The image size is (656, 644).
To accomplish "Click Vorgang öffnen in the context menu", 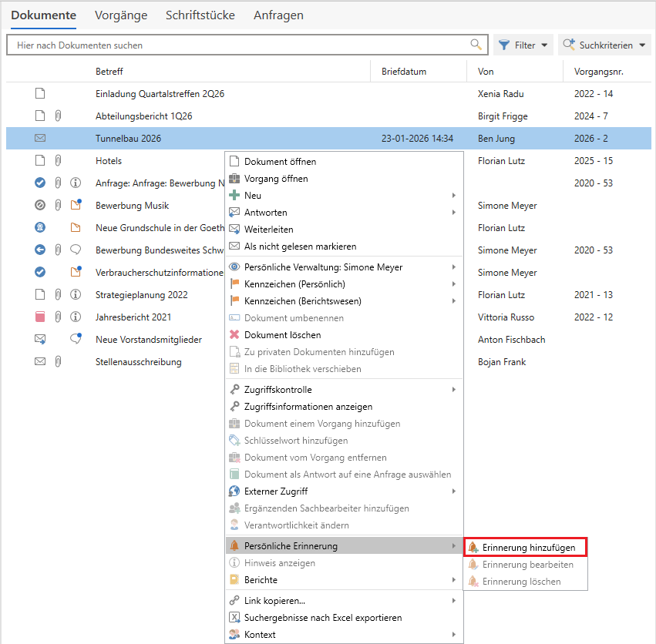I will click(345, 179).
